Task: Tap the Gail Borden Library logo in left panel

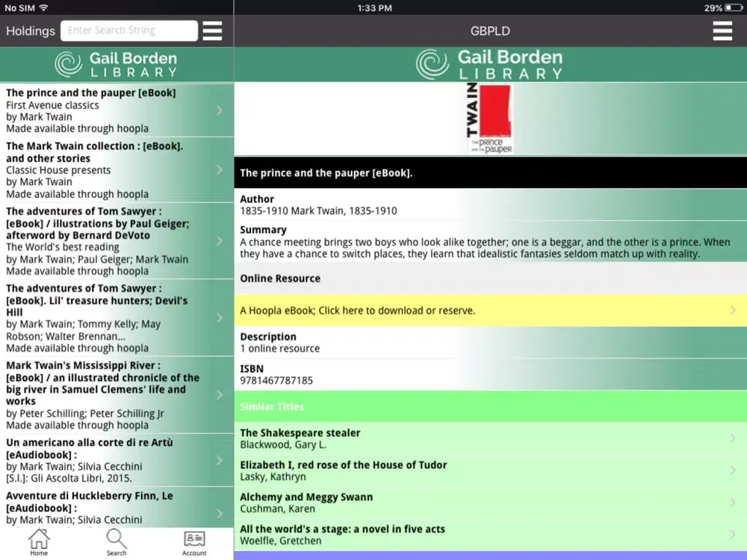Action: tap(117, 64)
